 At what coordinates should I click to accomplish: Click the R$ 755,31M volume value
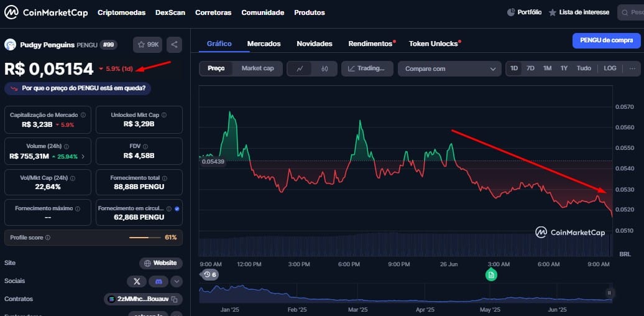click(x=29, y=156)
